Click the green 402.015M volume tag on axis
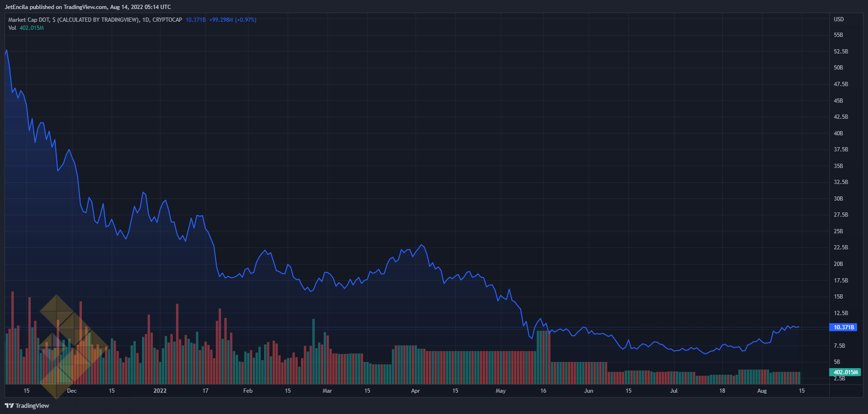The width and height of the screenshot is (868, 414). click(x=845, y=372)
